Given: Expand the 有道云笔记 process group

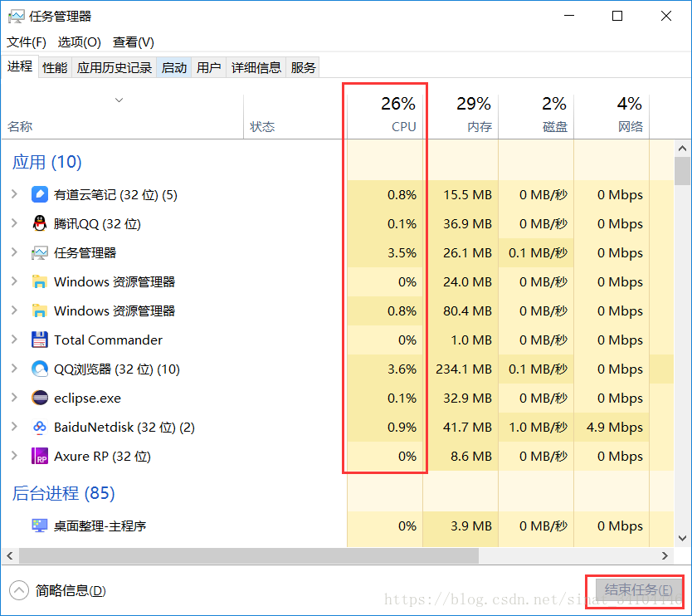Looking at the screenshot, I should [x=15, y=194].
